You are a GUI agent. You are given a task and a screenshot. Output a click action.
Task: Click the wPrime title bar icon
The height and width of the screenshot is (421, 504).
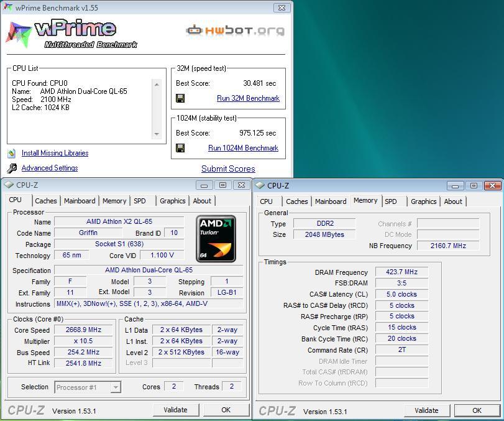pyautogui.click(x=8, y=7)
